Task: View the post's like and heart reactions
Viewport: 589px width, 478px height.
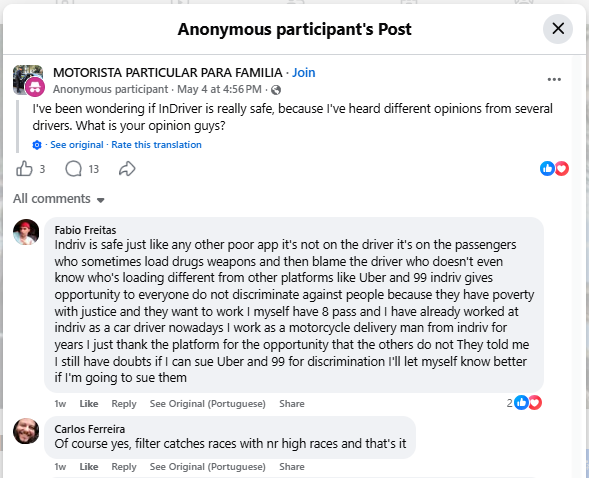Action: (x=554, y=169)
